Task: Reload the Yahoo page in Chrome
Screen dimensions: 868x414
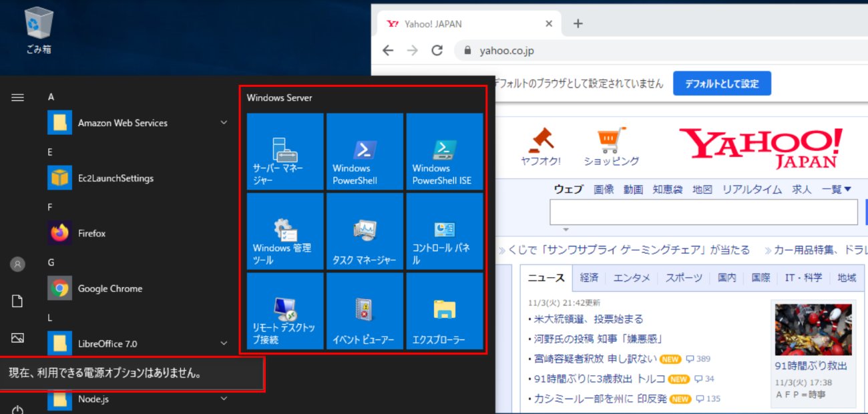Action: coord(437,50)
